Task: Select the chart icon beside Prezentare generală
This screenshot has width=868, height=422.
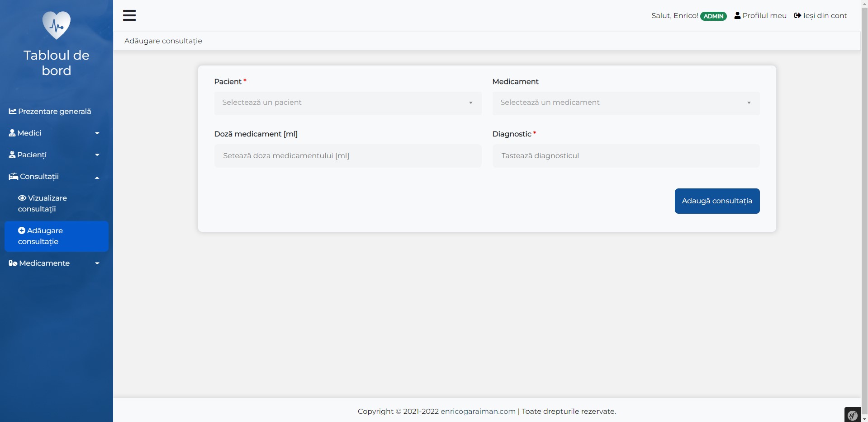Action: point(13,111)
